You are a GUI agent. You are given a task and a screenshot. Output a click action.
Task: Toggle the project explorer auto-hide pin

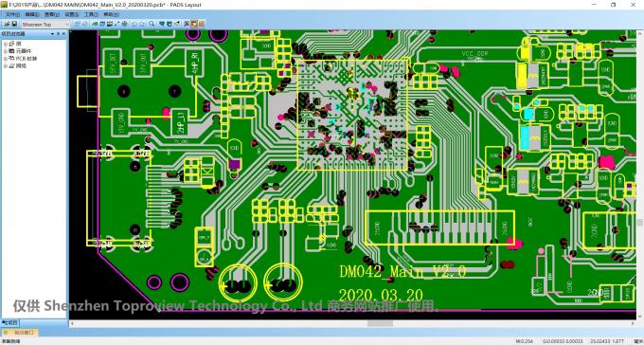click(x=59, y=34)
